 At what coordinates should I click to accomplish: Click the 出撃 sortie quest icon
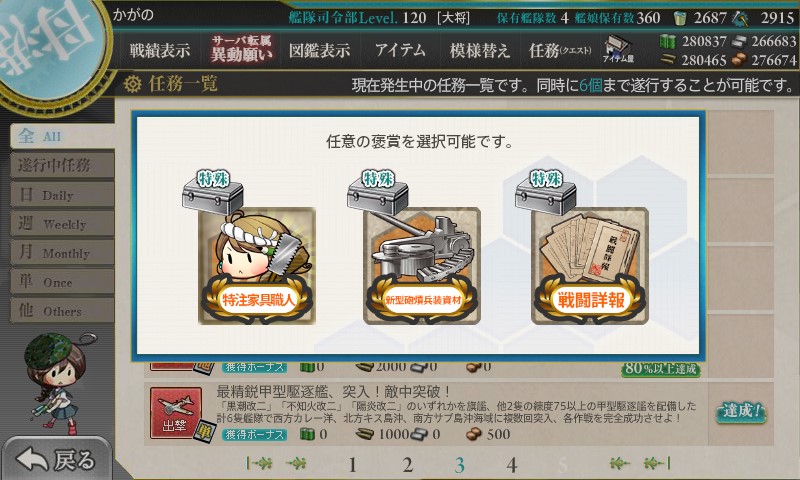click(x=176, y=414)
